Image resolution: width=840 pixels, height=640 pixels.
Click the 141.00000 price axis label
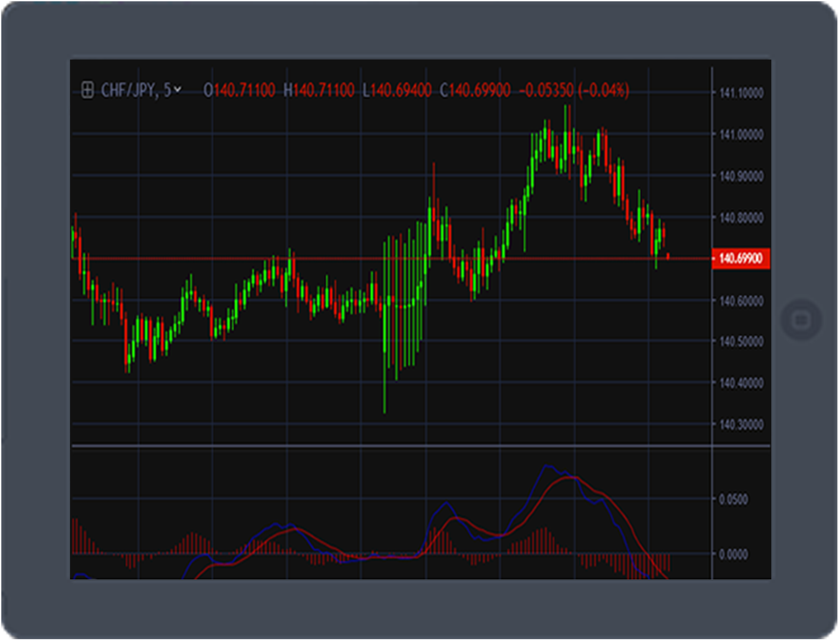[741, 135]
